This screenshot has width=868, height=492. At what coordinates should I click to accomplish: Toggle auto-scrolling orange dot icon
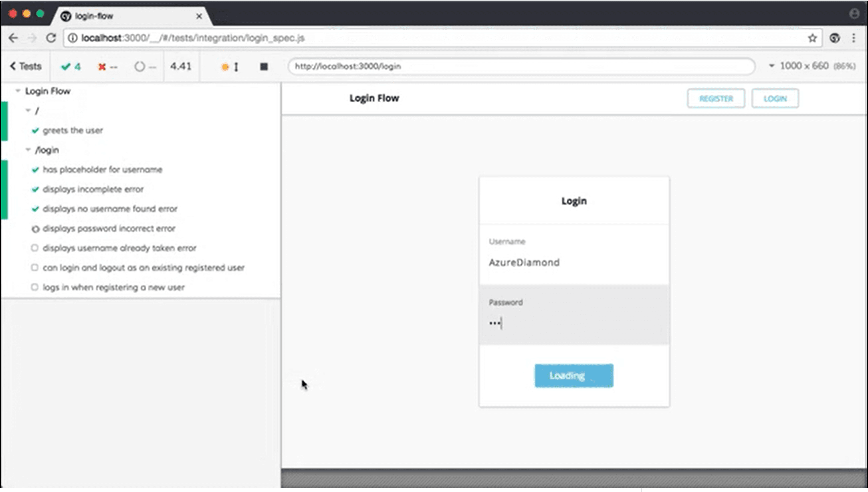point(226,67)
